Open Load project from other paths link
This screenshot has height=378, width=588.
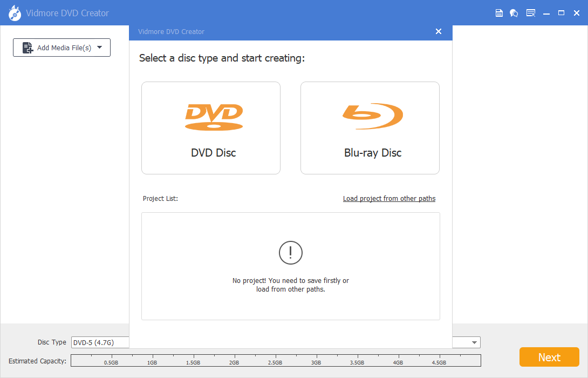389,199
